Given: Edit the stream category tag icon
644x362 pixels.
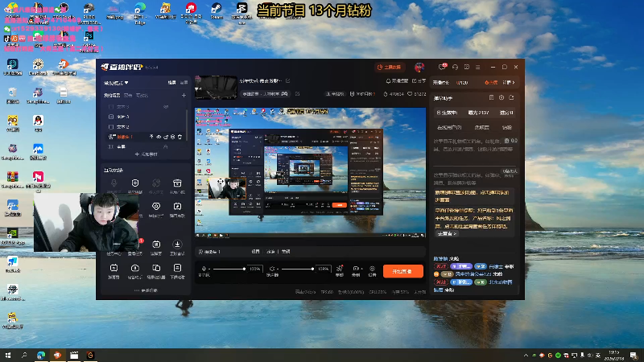Looking at the screenshot, I should pos(297,94).
